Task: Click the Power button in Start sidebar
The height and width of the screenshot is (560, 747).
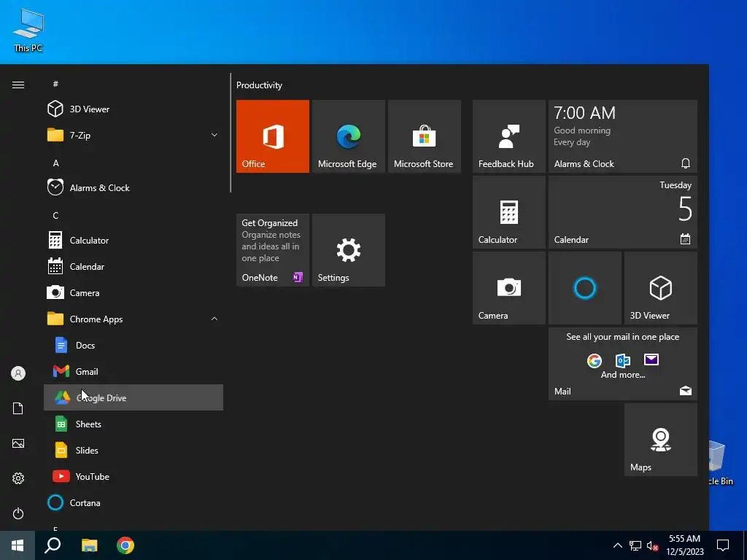Action: point(18,513)
